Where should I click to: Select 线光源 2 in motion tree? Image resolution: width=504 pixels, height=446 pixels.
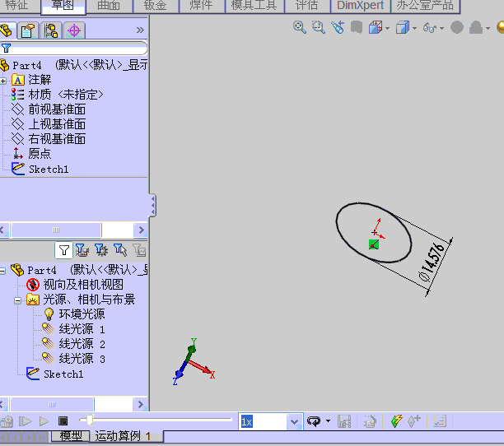pos(82,344)
